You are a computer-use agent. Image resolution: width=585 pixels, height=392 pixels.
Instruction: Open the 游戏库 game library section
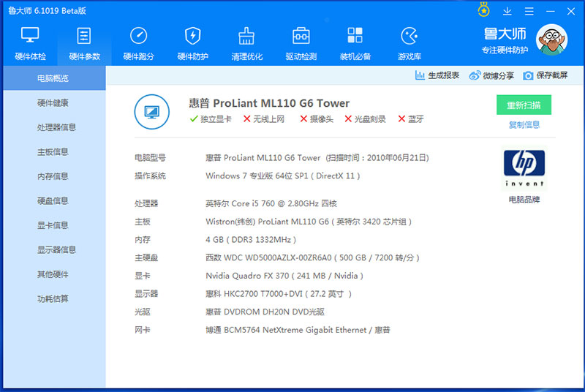[409, 44]
